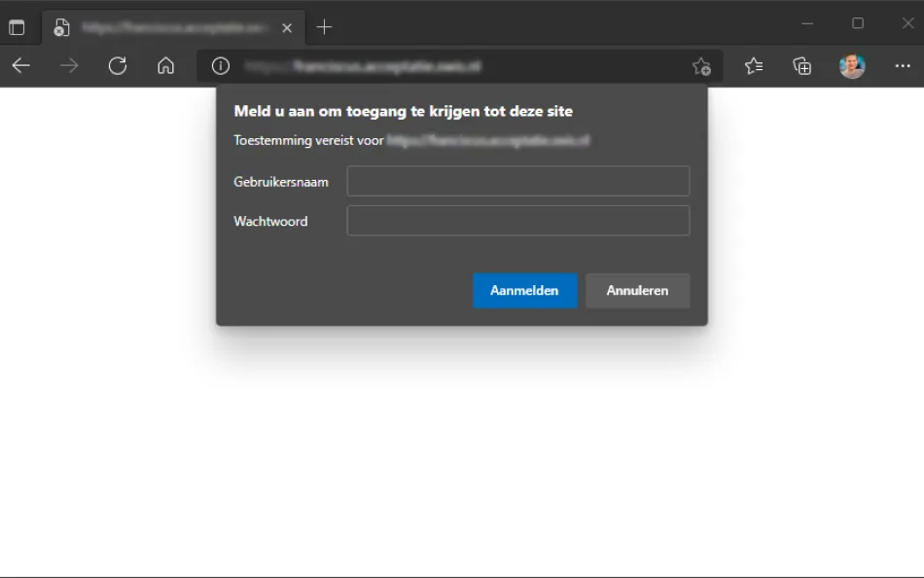Click the Annuleren button
The image size is (924, 578).
click(x=637, y=290)
